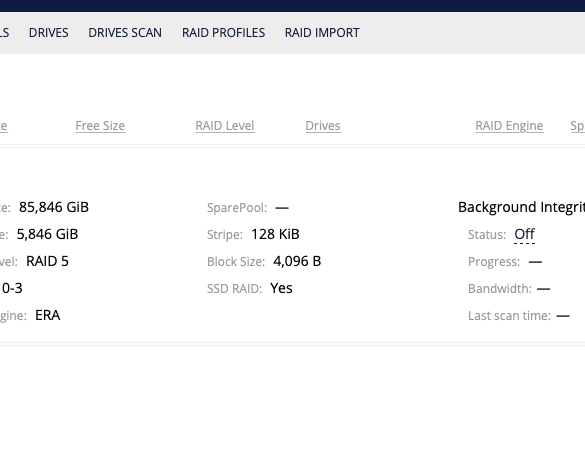This screenshot has height=472, width=585.
Task: Click the RAID 5 level value
Action: click(47, 261)
